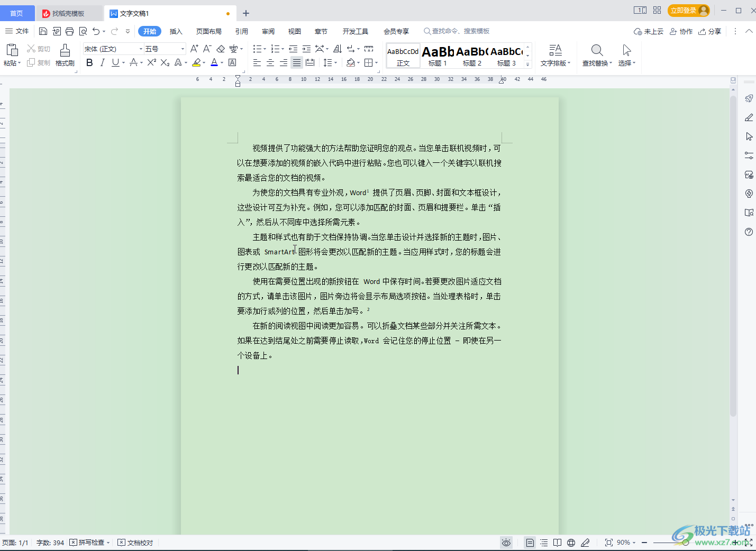Open the 90% zoom level dropdown

(626, 543)
